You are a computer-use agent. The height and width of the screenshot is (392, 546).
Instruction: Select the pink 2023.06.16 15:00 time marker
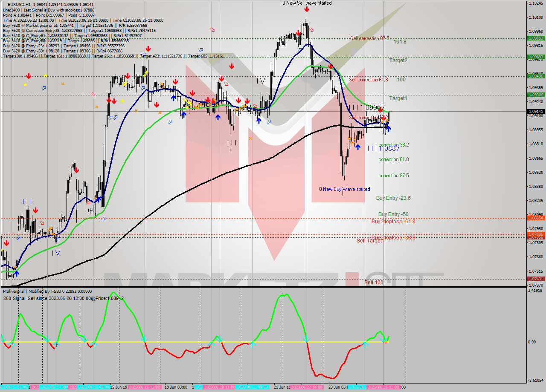point(145,387)
